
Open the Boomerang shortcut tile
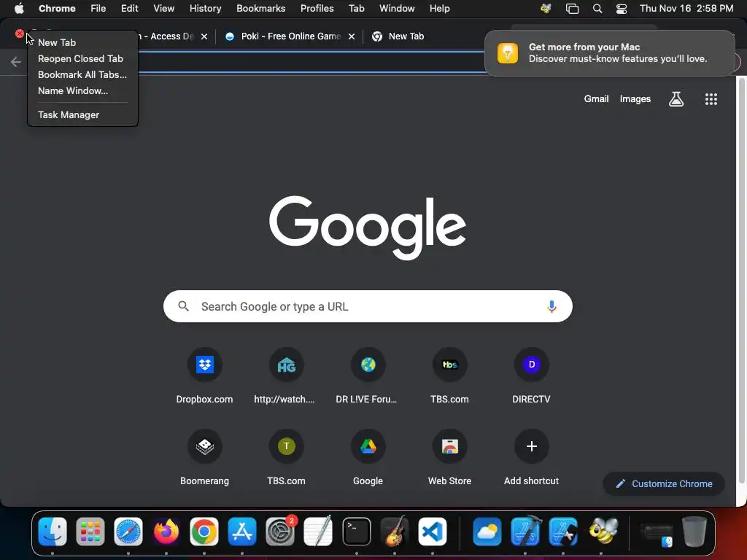(x=204, y=446)
